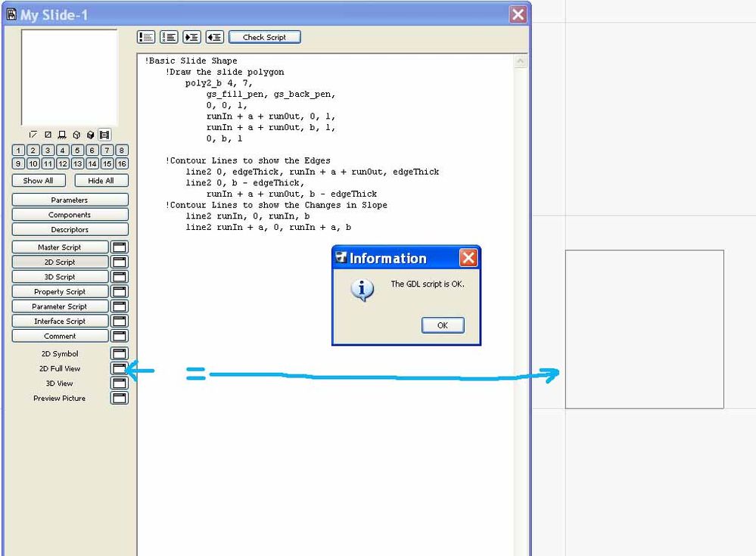Toggle fragment layer 1
This screenshot has width=756, height=556.
[18, 151]
